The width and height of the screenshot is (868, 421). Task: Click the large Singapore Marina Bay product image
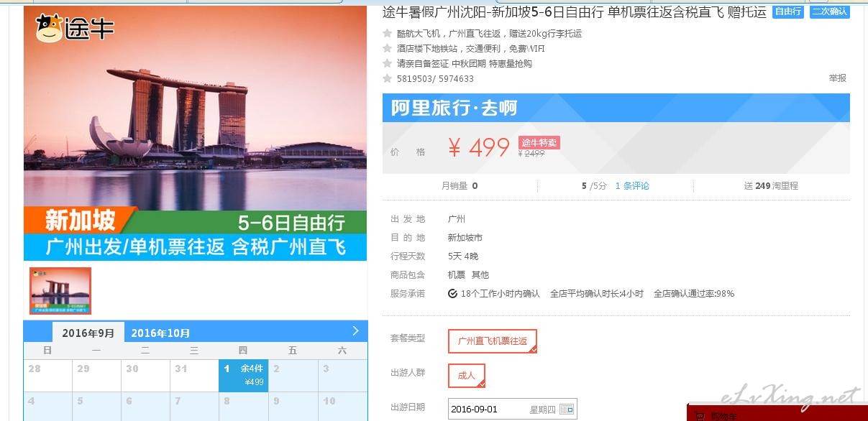click(x=195, y=134)
